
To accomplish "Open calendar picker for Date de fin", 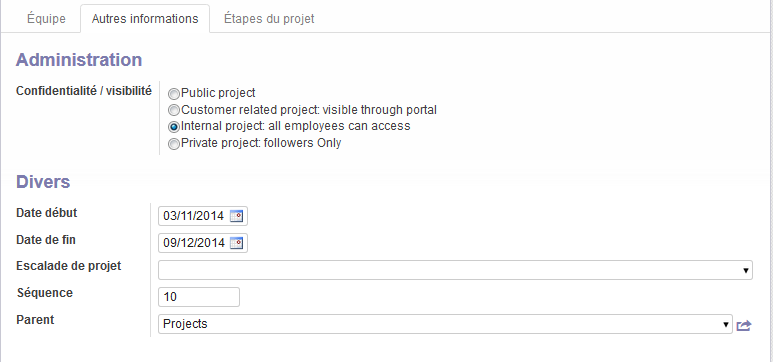I will click(x=237, y=243).
